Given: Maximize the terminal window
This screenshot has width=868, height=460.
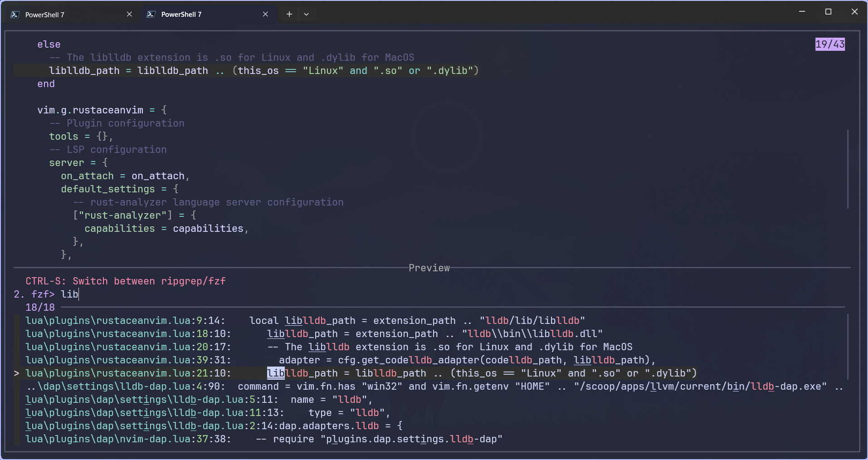Looking at the screenshot, I should pos(828,12).
